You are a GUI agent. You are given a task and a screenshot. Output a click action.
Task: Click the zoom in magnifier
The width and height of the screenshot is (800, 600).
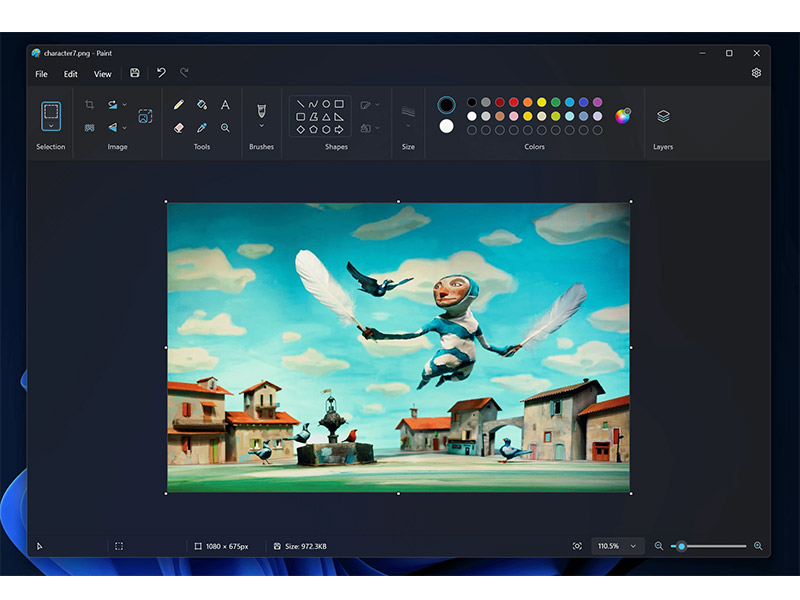(758, 546)
